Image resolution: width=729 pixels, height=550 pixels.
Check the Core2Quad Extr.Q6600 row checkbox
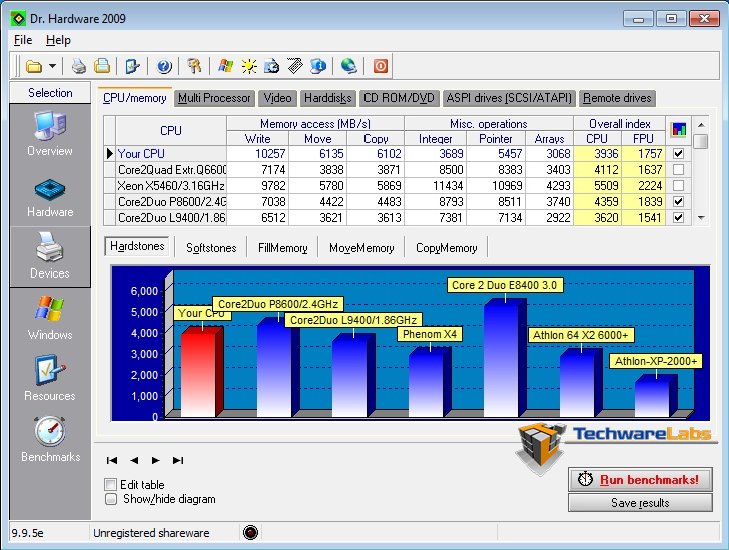pos(678,169)
